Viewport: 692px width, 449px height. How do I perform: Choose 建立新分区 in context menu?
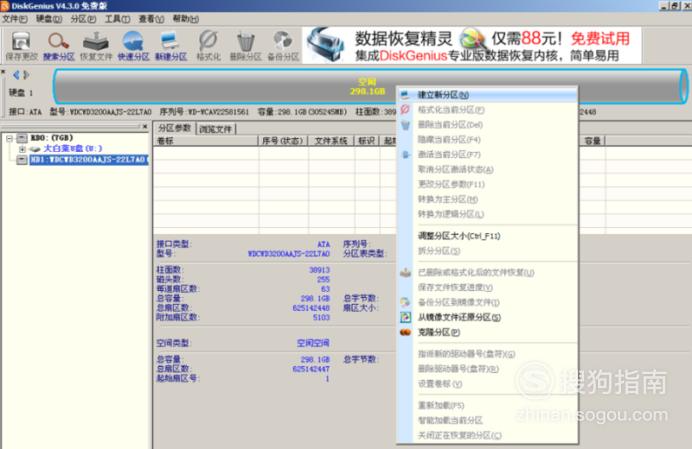[x=487, y=95]
